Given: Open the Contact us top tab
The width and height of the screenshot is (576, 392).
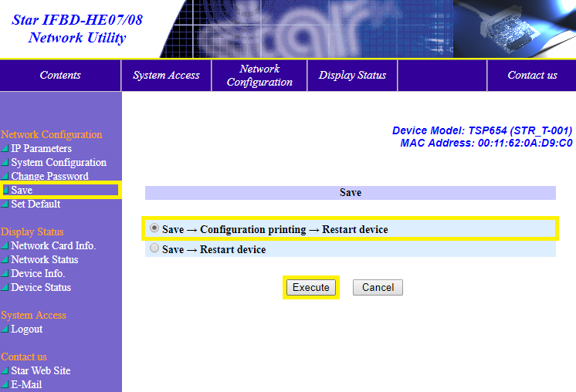Looking at the screenshot, I should pos(532,76).
